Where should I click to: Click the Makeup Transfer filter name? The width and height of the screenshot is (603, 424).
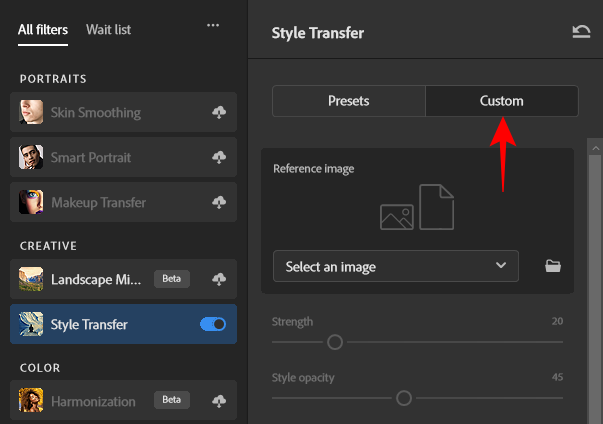pyautogui.click(x=98, y=203)
